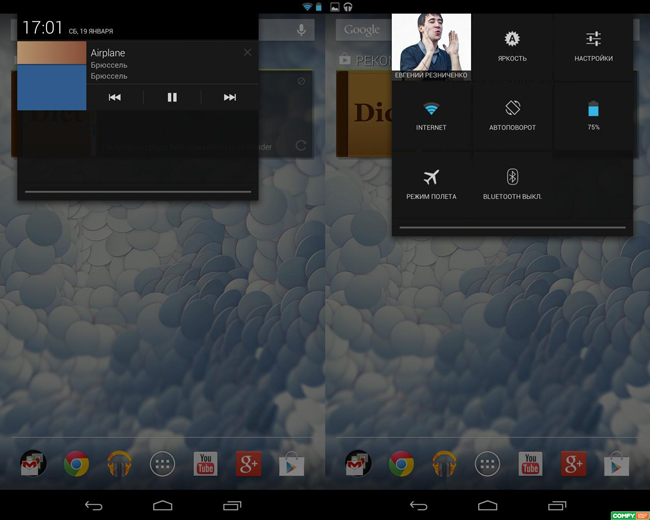Tap the Home button on right screen
Screen dimensions: 650x520
488,505
